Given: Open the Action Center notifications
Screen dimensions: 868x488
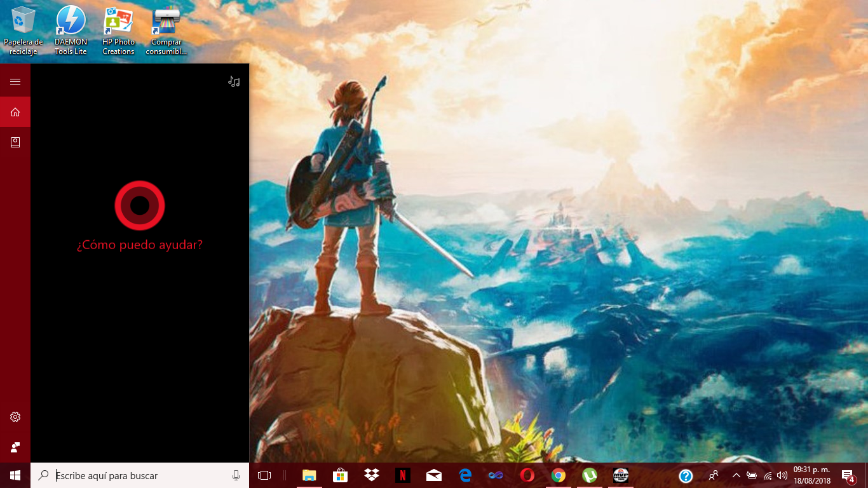Looking at the screenshot, I should click(x=848, y=476).
